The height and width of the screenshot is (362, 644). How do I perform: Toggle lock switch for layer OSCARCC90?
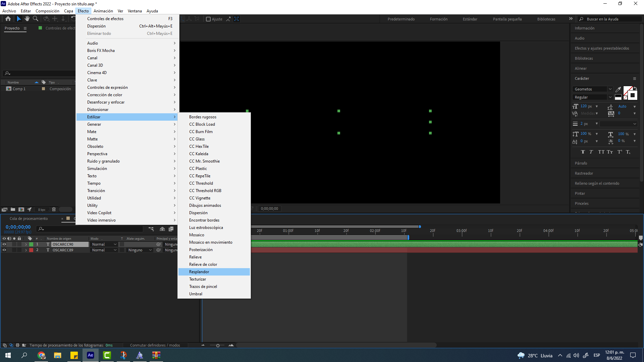19,244
